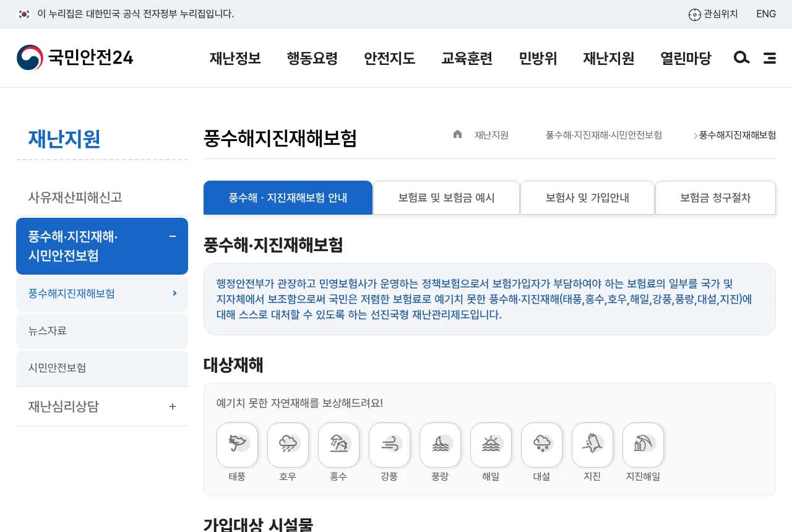Open the 민방위 top menu

point(538,58)
